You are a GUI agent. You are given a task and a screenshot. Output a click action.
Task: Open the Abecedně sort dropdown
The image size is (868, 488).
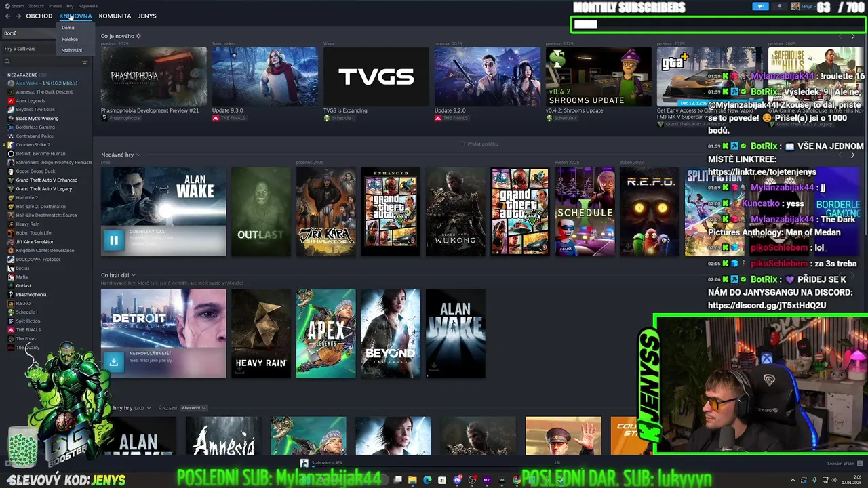point(193,408)
